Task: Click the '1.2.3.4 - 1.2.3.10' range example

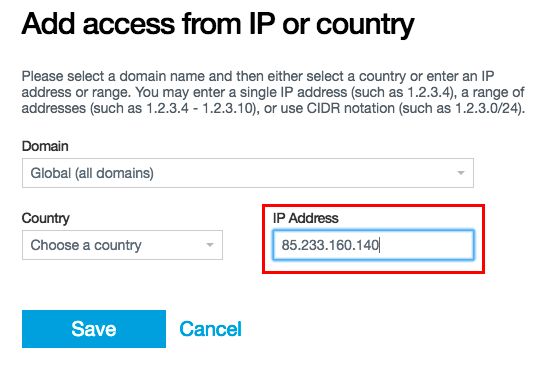Action: coord(200,108)
